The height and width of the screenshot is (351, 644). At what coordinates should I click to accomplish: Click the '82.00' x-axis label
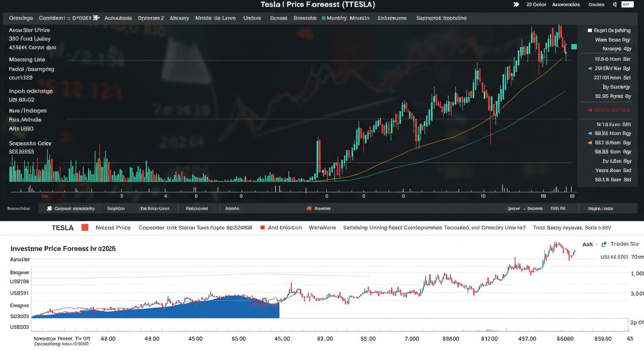325,339
